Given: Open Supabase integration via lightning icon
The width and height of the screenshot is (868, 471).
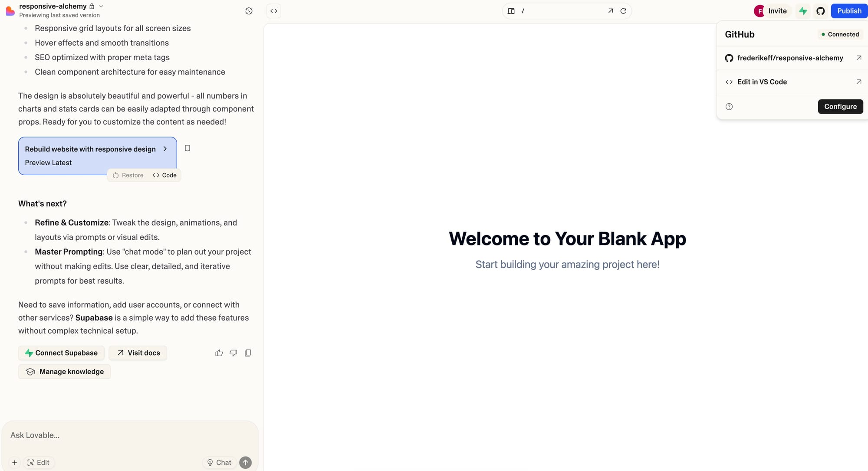Looking at the screenshot, I should tap(803, 11).
